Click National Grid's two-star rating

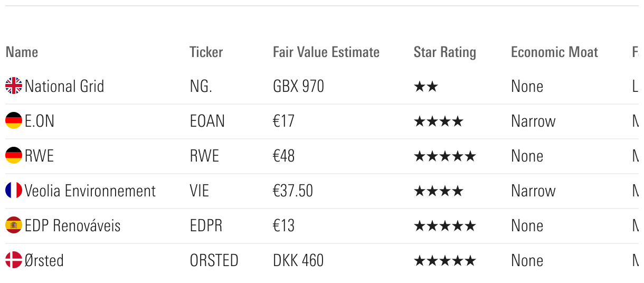tap(426, 87)
